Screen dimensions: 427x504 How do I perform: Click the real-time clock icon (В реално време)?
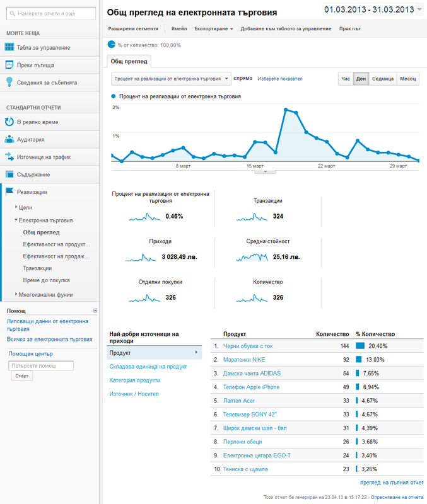pyautogui.click(x=9, y=122)
